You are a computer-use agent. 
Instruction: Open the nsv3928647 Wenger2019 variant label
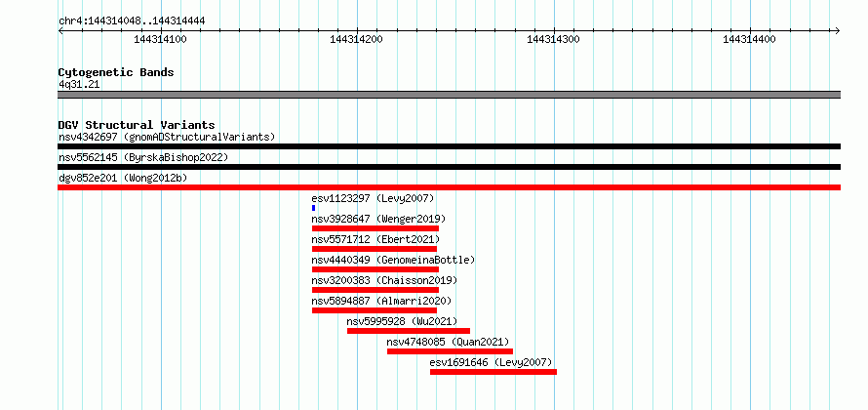pyautogui.click(x=378, y=219)
